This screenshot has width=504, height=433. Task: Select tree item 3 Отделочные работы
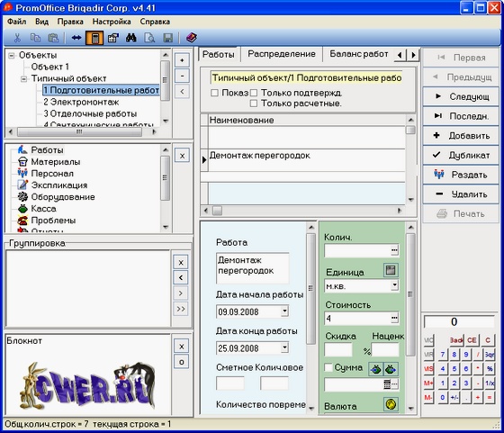click(90, 113)
